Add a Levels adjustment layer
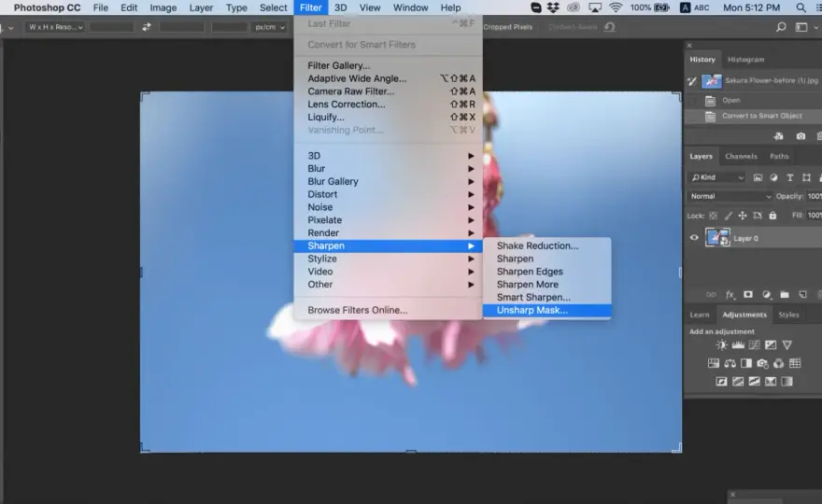 tap(738, 344)
